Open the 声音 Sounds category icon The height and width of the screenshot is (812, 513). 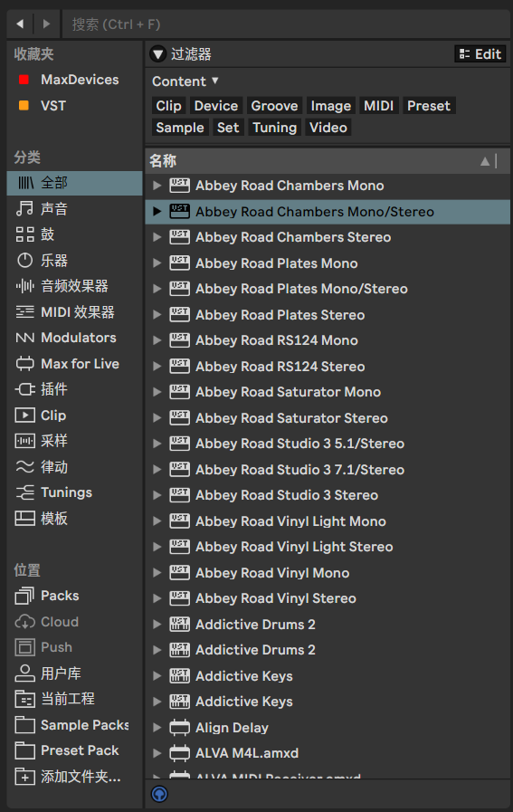click(24, 209)
